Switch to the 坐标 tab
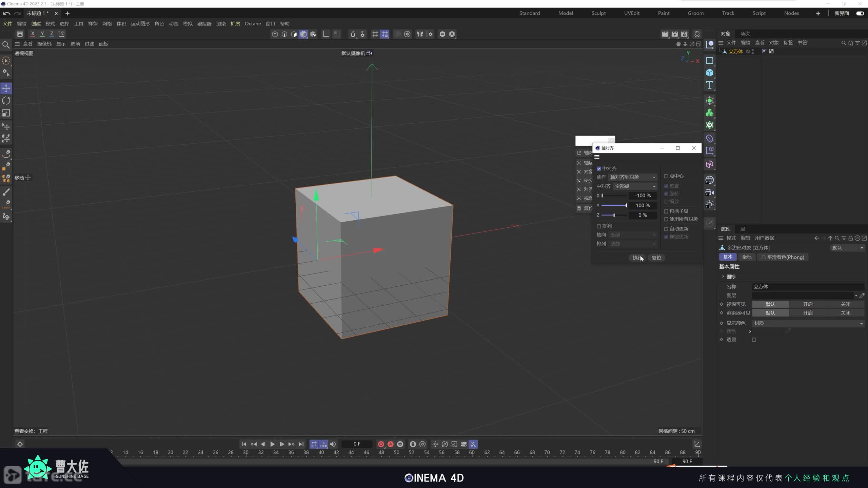The width and height of the screenshot is (868, 488). click(747, 257)
